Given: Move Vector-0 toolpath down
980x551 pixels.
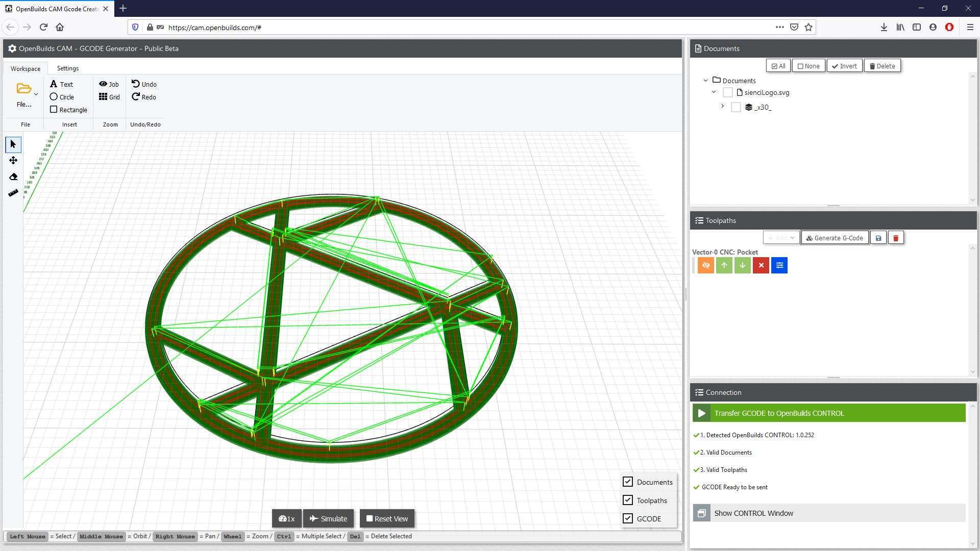Looking at the screenshot, I should [x=742, y=265].
